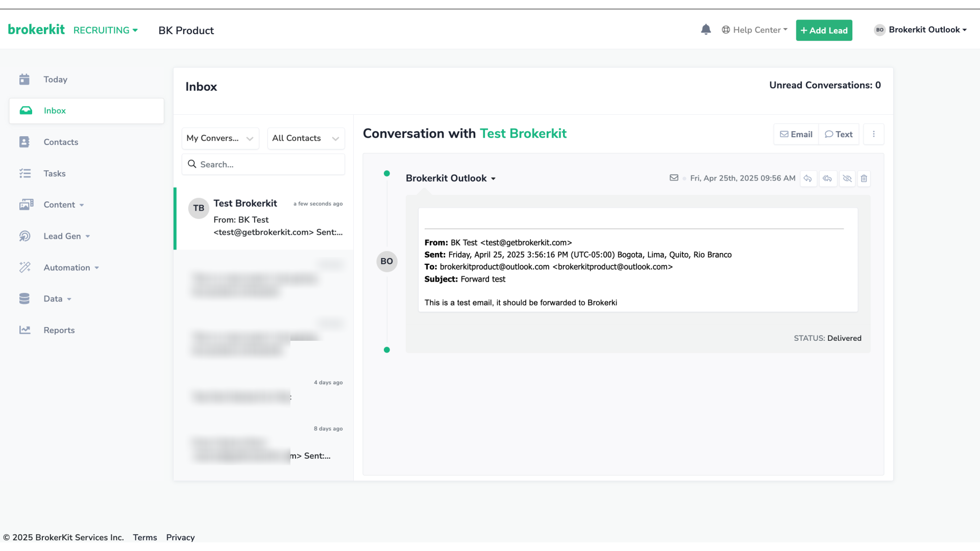The width and height of the screenshot is (980, 551).
Task: Click the Subject: Forward test line
Action: click(465, 279)
